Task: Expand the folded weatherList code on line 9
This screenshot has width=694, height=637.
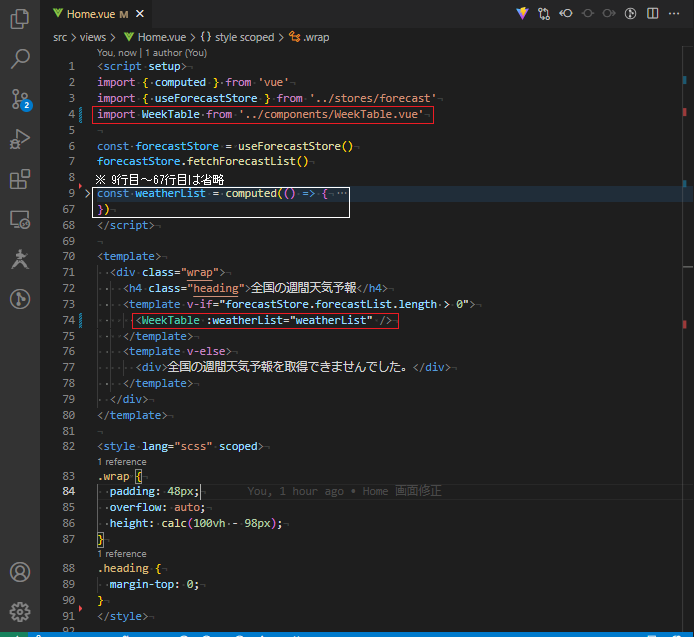Action: (x=88, y=193)
